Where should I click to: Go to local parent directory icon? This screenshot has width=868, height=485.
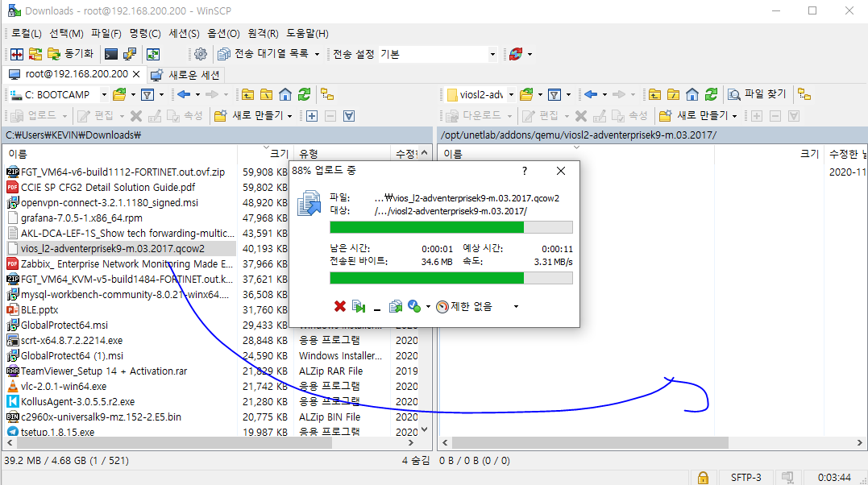(x=247, y=95)
